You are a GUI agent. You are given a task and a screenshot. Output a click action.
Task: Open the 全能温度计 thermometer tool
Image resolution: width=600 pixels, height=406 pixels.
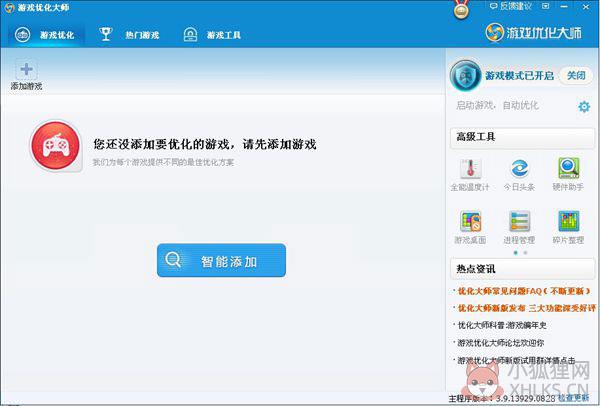(x=470, y=174)
